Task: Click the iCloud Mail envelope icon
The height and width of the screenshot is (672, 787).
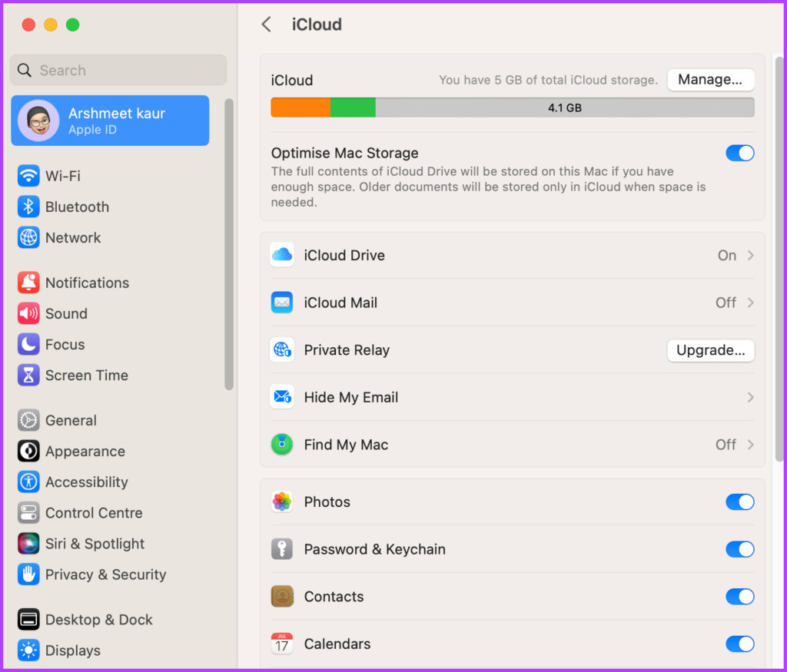Action: click(282, 303)
